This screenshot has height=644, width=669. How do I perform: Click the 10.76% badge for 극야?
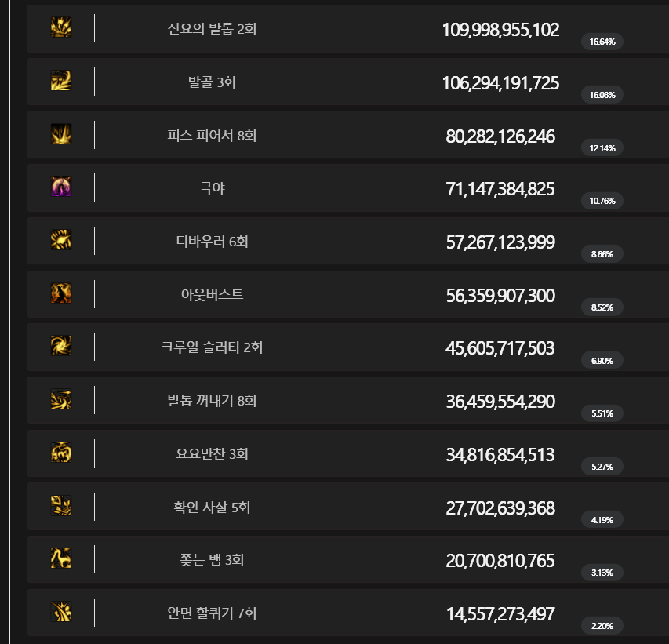click(x=602, y=201)
